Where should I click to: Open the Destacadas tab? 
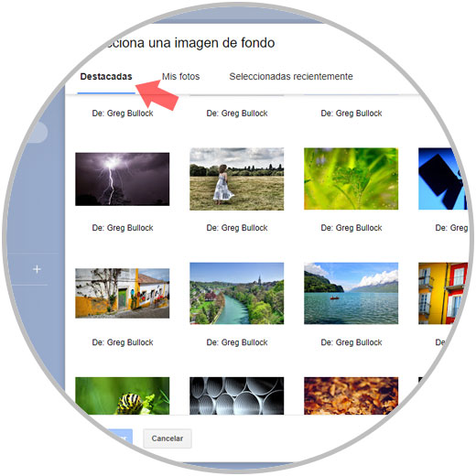106,76
